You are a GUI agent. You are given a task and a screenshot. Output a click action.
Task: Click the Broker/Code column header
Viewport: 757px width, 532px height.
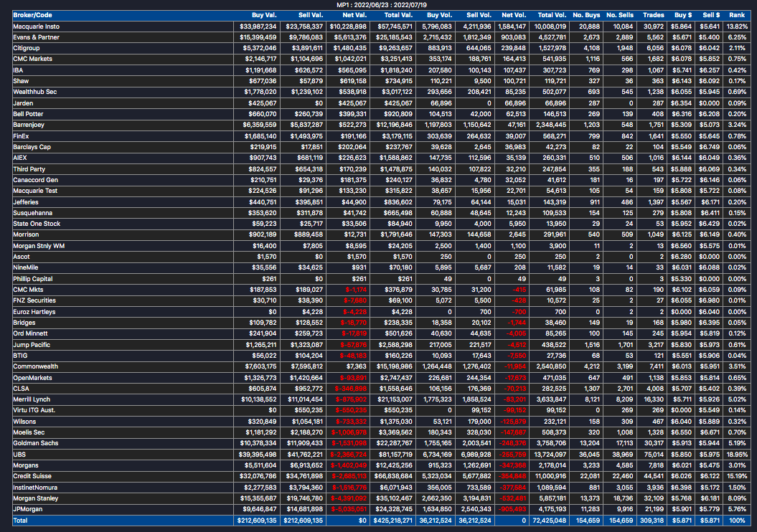[32, 15]
